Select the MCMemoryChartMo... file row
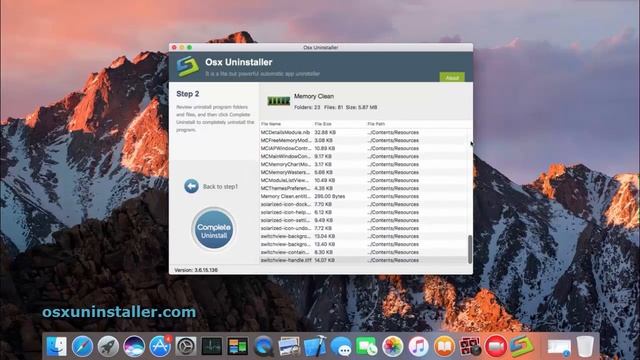The image size is (640, 360). (363, 164)
